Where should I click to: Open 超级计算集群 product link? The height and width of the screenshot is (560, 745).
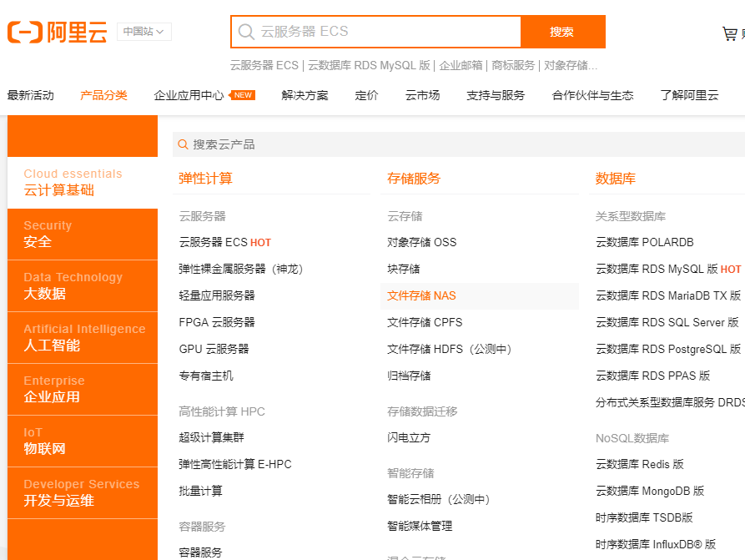point(211,437)
